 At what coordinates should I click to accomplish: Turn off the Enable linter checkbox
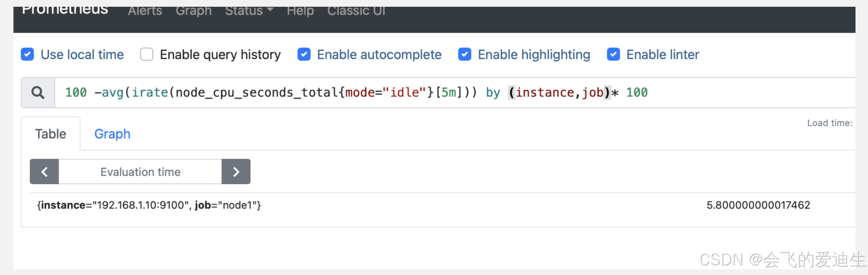pos(613,54)
